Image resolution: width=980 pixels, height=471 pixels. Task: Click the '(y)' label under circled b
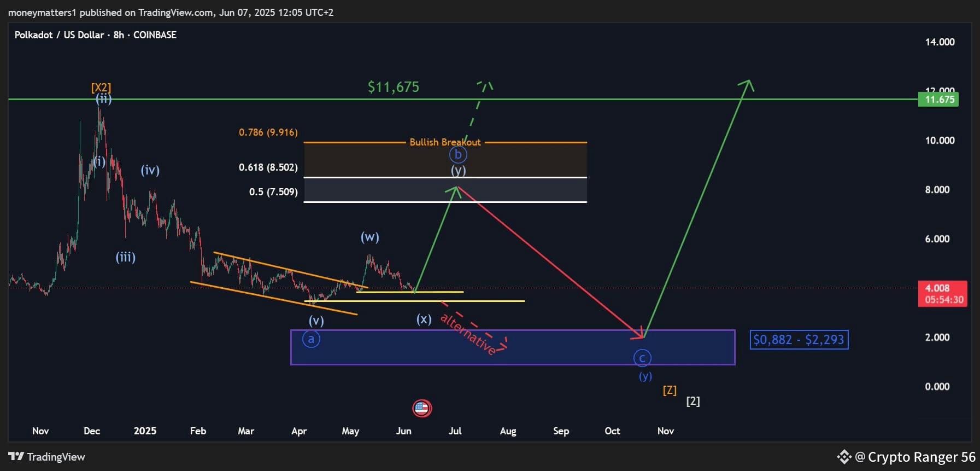[x=459, y=171]
